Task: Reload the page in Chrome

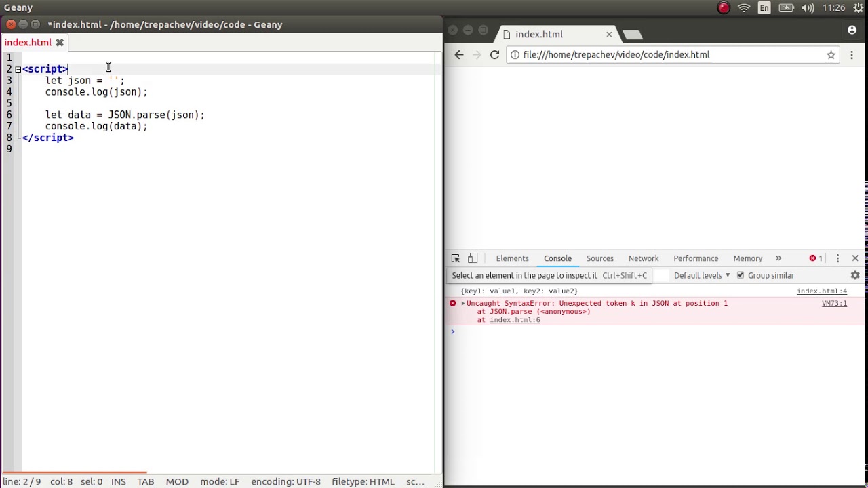Action: [494, 55]
